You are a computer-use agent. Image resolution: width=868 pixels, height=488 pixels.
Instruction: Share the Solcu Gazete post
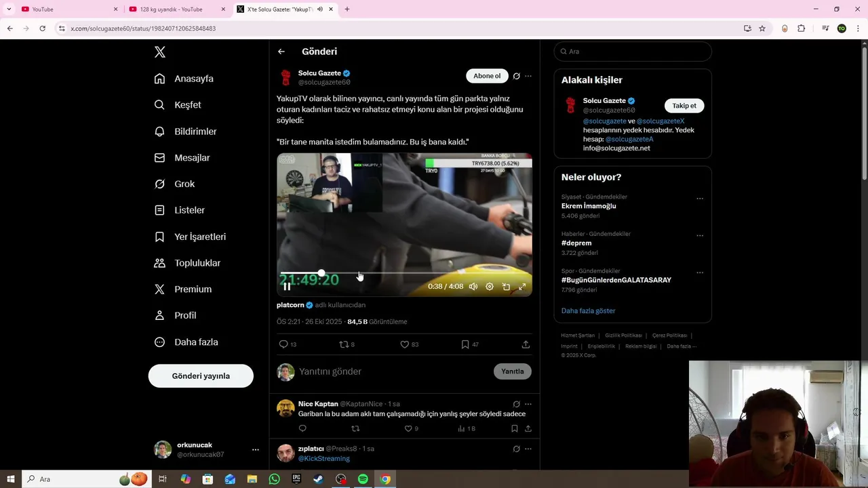point(526,344)
